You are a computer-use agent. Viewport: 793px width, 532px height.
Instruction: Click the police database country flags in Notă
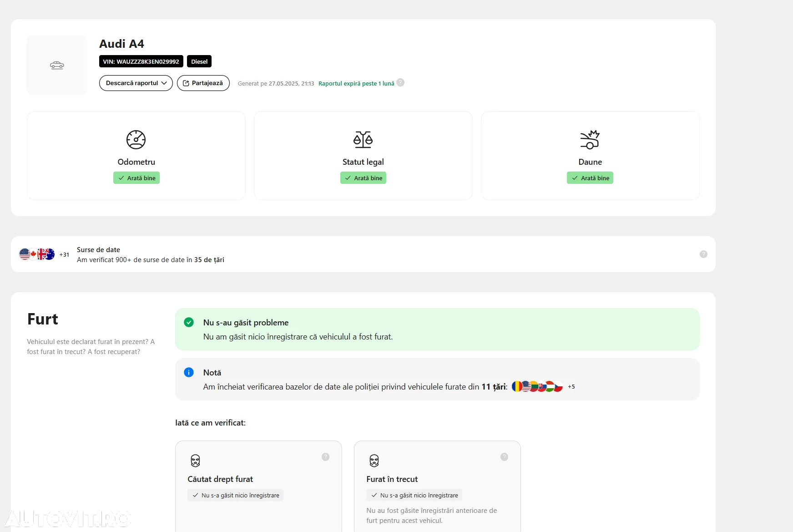point(537,386)
